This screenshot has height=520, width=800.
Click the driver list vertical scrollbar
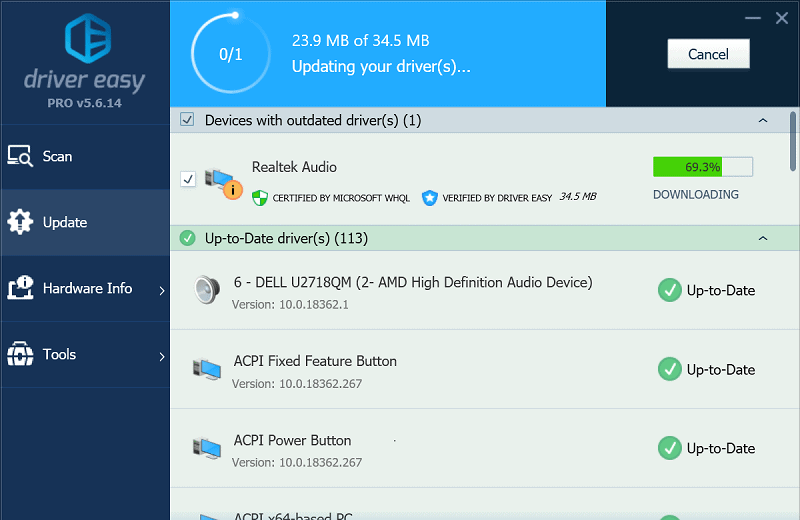point(793,141)
